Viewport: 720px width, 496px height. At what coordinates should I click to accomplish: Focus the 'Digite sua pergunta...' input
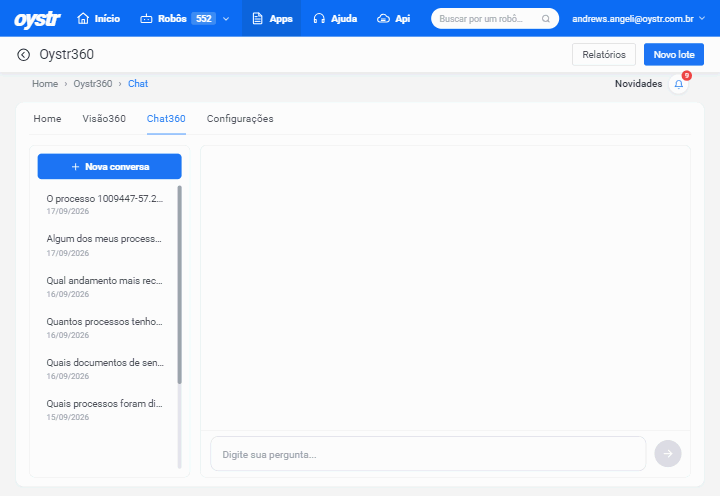428,454
